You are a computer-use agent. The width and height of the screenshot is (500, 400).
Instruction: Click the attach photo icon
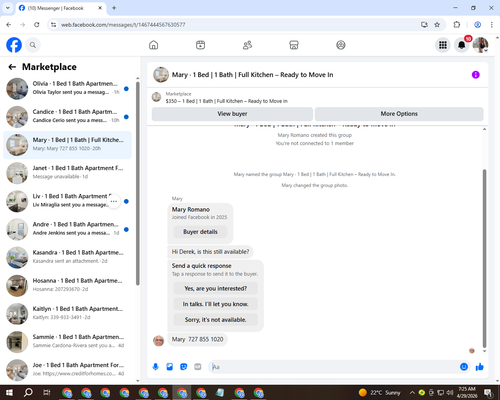170,367
